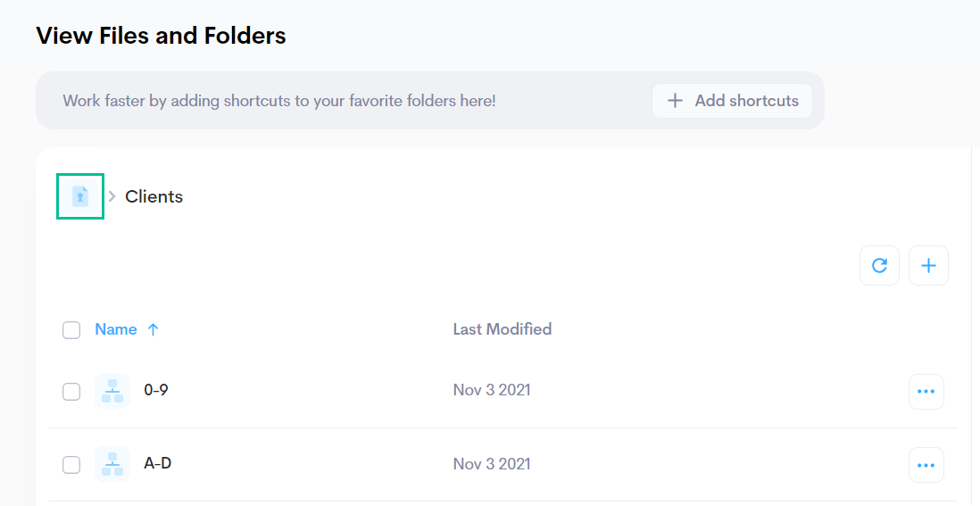Check the box for the 0-9 folder
The width and height of the screenshot is (980, 506).
coord(71,392)
